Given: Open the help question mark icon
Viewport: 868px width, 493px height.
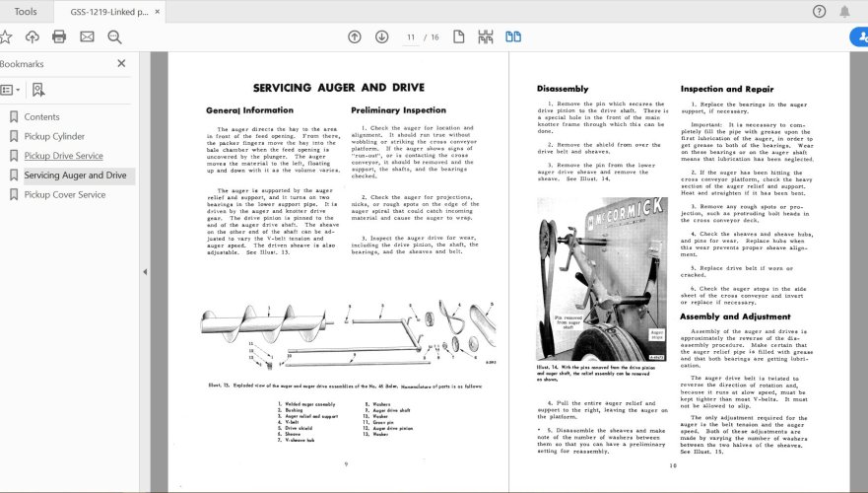Looking at the screenshot, I should [x=819, y=11].
